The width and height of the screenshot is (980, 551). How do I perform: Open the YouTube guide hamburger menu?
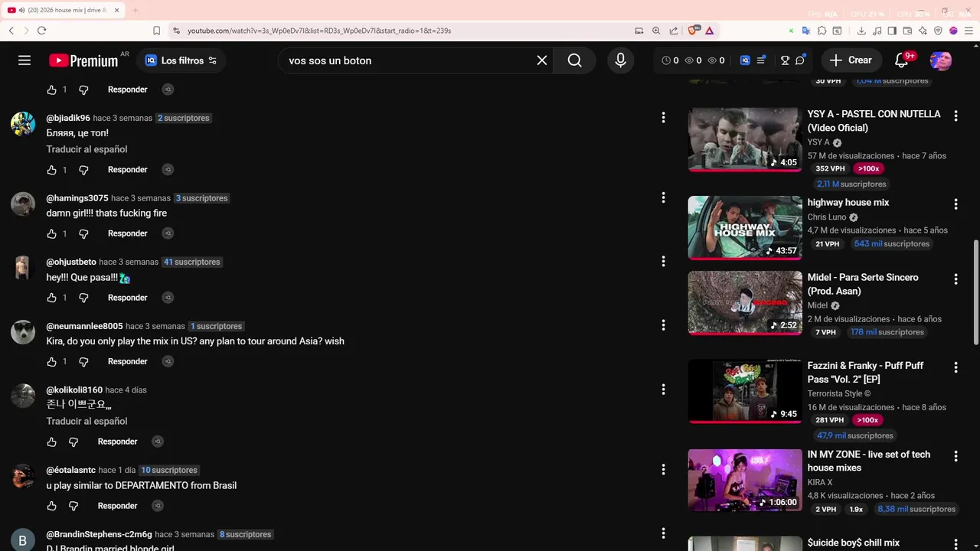coord(24,60)
